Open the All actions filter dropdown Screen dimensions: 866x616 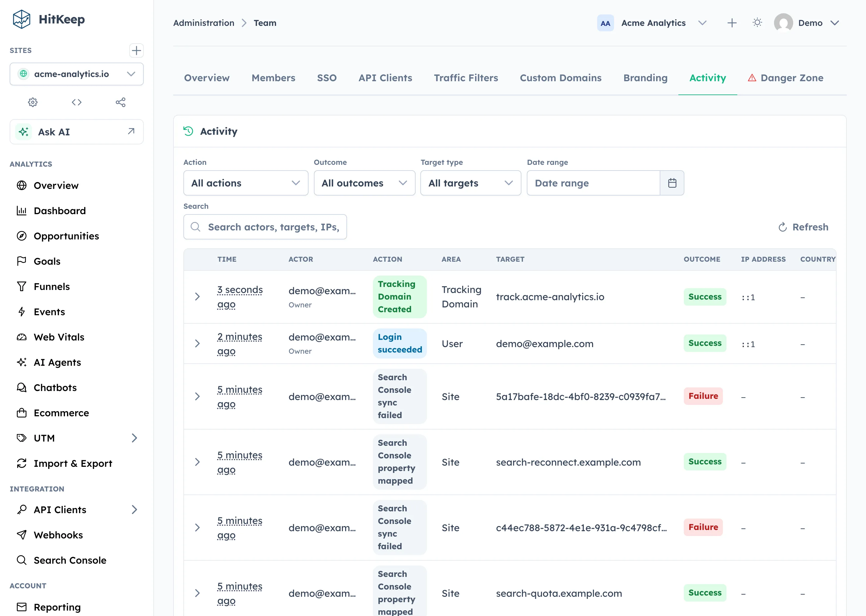pos(246,183)
